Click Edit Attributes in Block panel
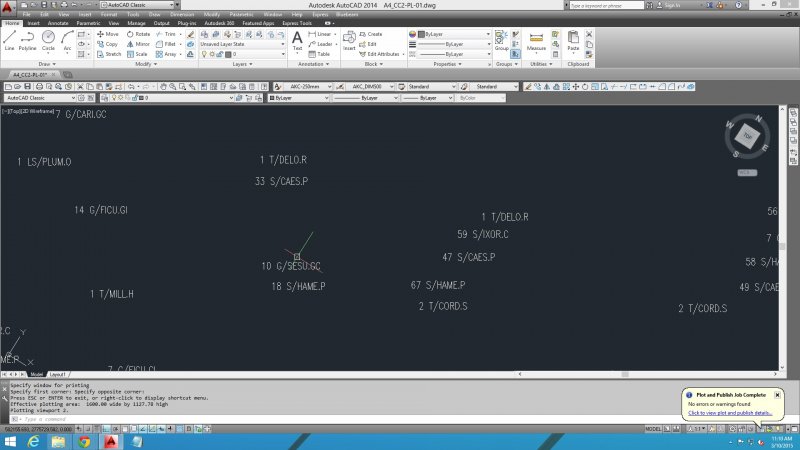 point(380,54)
